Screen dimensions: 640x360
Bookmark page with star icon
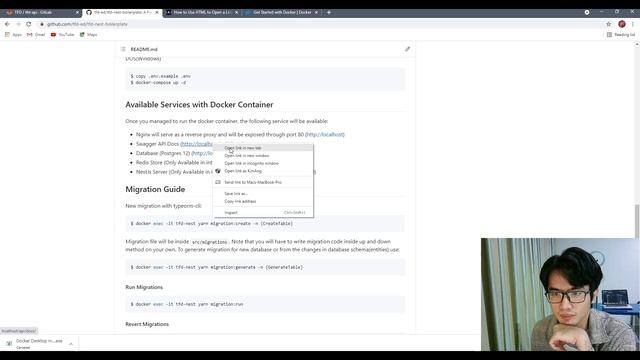[609, 24]
